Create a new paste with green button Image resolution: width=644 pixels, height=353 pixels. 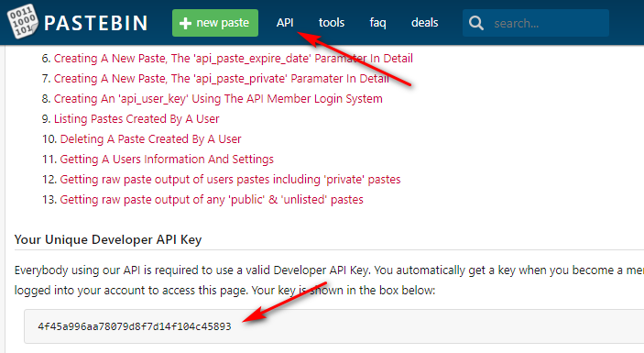click(215, 23)
